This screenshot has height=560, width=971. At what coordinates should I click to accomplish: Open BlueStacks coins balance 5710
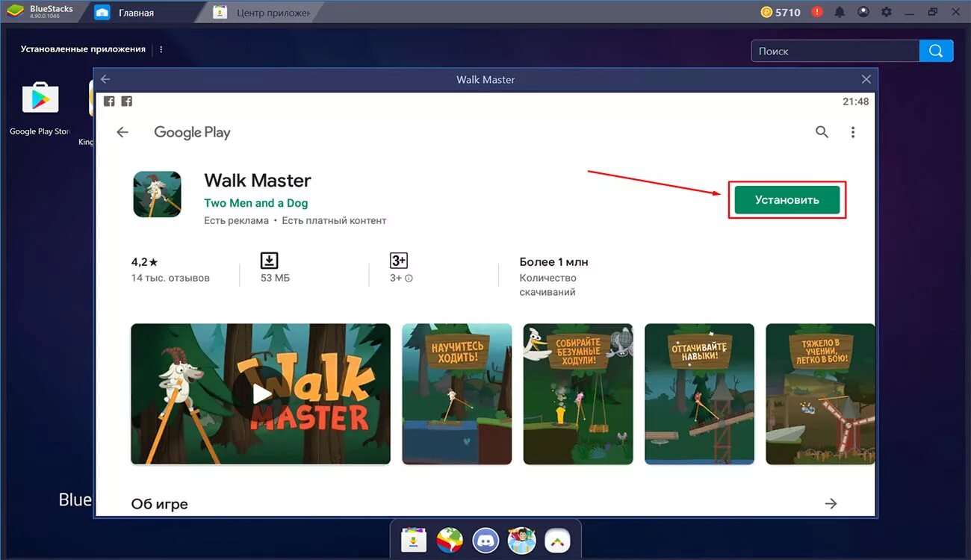click(781, 12)
